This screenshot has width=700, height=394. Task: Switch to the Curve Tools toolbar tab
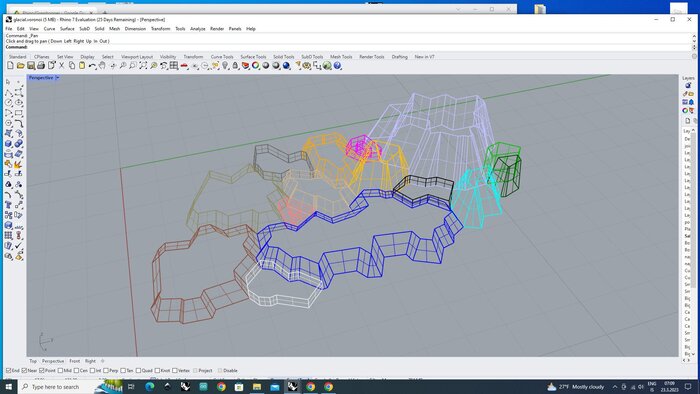(x=222, y=57)
